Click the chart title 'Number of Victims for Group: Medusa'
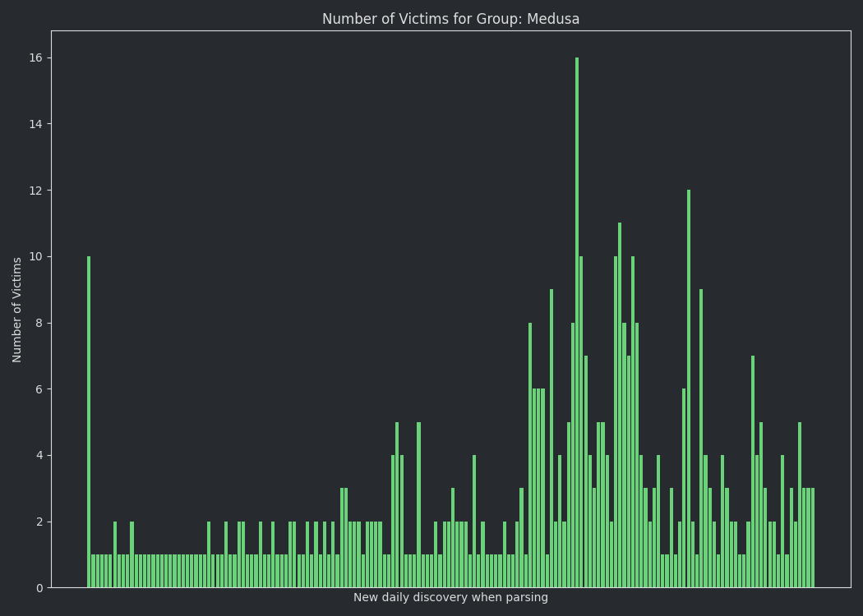The width and height of the screenshot is (863, 616). [450, 19]
